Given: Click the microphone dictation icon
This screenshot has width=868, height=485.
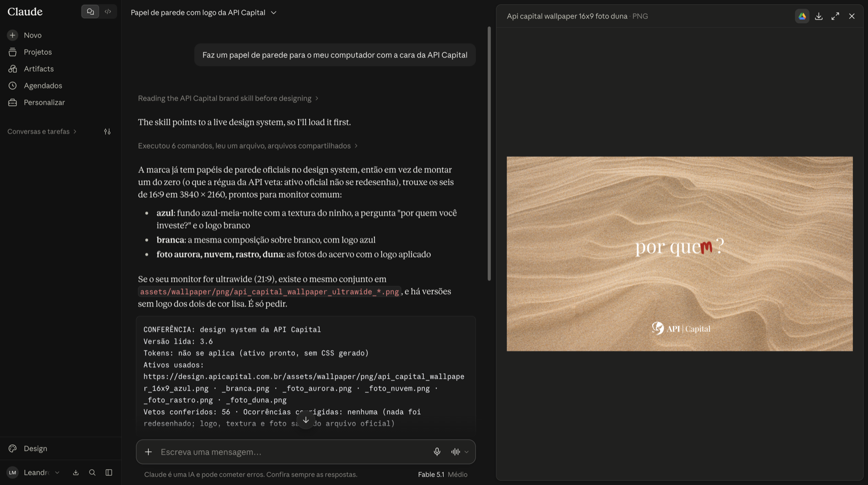Looking at the screenshot, I should [x=437, y=452].
